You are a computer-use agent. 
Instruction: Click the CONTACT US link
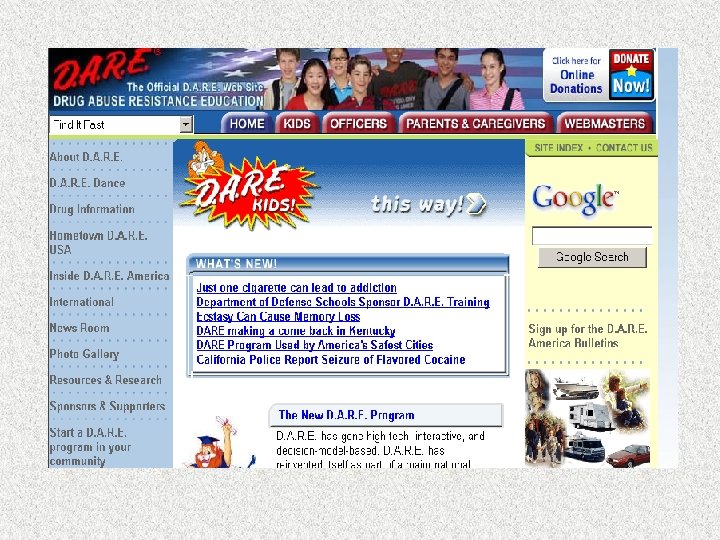[624, 148]
